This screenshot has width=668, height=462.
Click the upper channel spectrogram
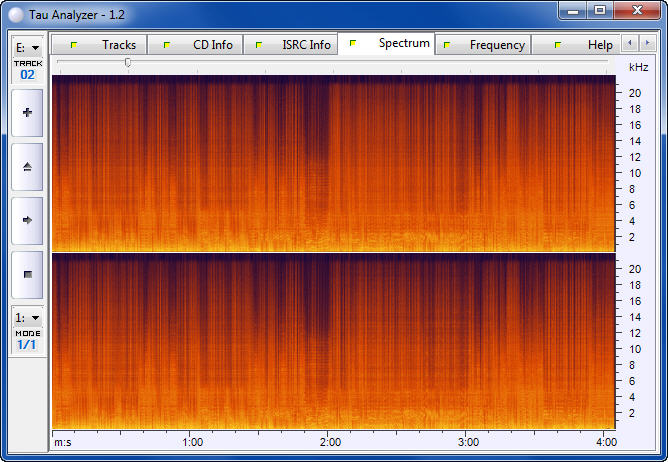point(332,163)
